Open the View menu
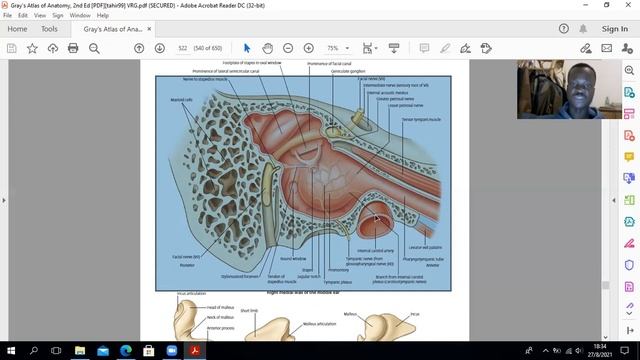Image resolution: width=640 pixels, height=360 pixels. click(40, 16)
